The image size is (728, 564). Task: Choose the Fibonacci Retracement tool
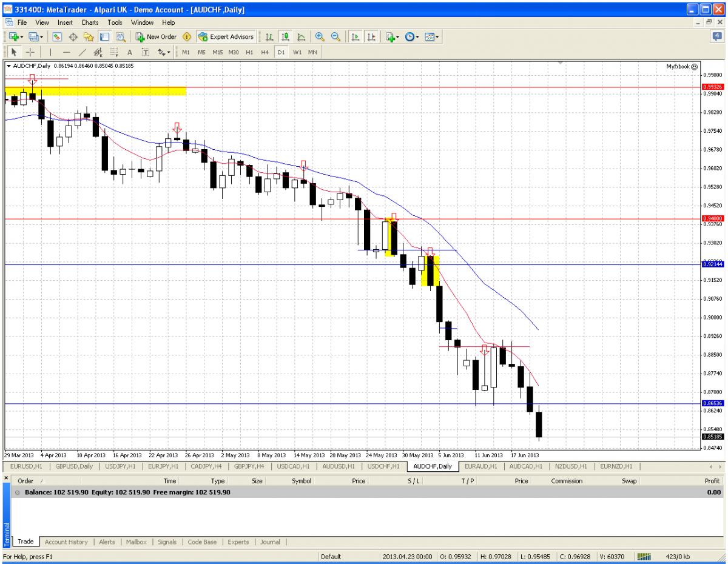point(113,52)
